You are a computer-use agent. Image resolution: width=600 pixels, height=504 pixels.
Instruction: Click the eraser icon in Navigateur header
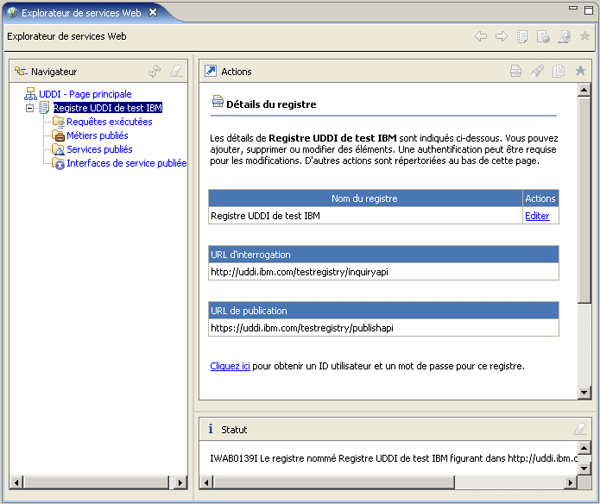pos(176,71)
